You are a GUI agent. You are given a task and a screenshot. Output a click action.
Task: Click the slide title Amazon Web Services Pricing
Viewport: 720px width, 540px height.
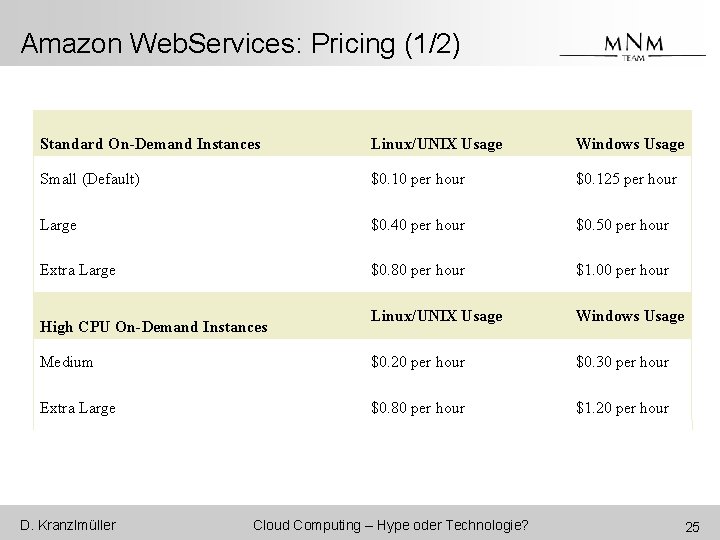(240, 44)
